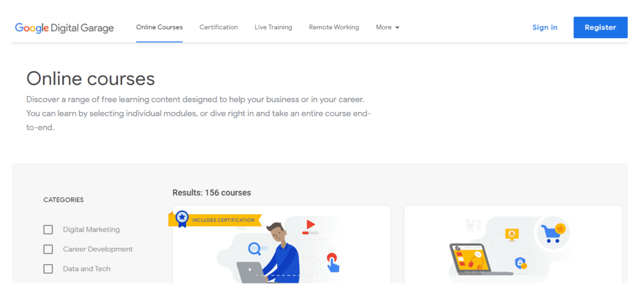Select Remote Working in the navigation
644x298 pixels.
(x=334, y=27)
